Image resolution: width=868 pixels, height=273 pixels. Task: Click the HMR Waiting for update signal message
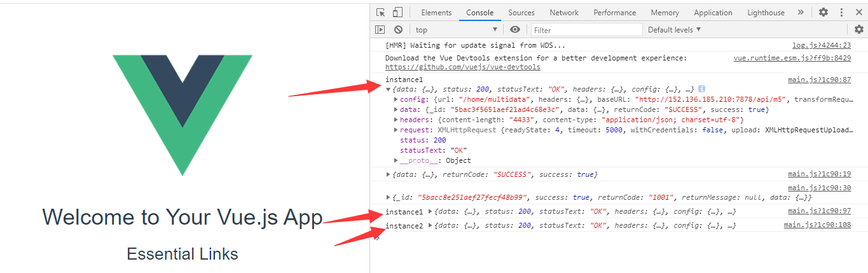475,46
